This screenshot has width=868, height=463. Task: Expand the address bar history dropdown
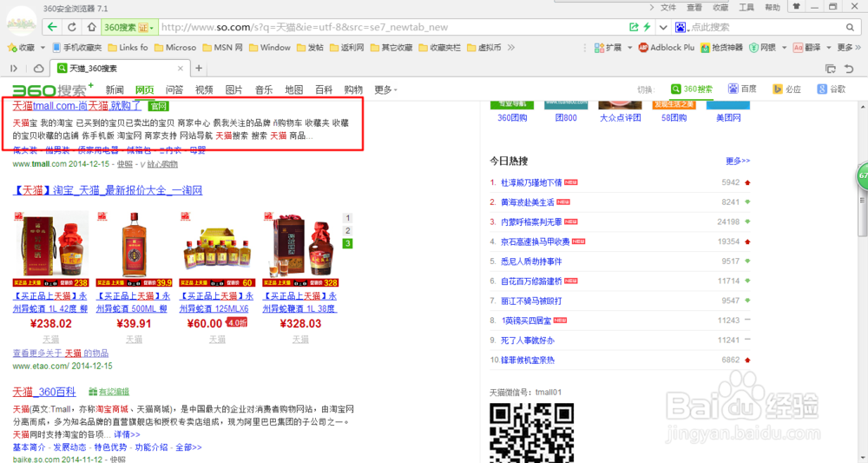coord(663,27)
